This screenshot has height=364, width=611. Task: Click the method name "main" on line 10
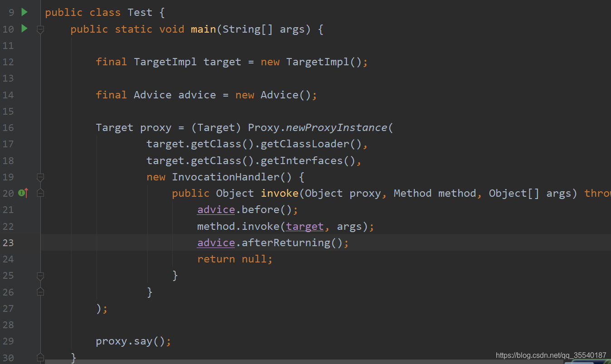[204, 29]
